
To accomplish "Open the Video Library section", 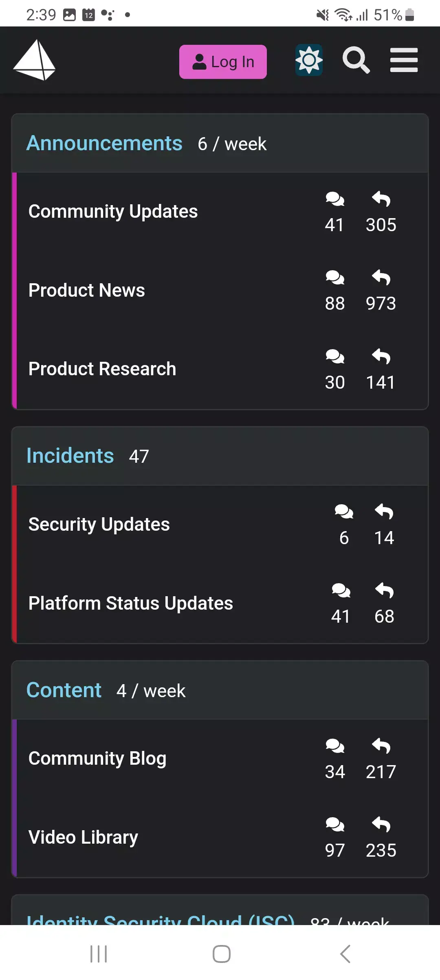I will pos(83,837).
